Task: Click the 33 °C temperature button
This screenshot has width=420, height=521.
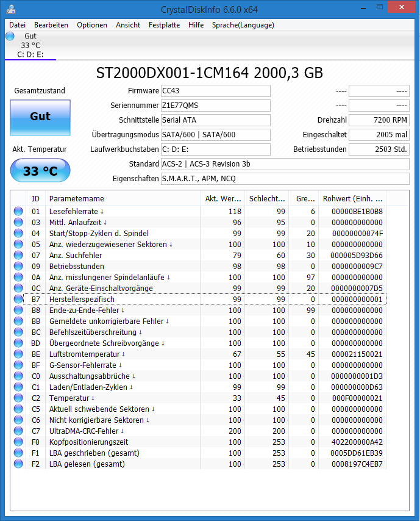Action: [40, 170]
